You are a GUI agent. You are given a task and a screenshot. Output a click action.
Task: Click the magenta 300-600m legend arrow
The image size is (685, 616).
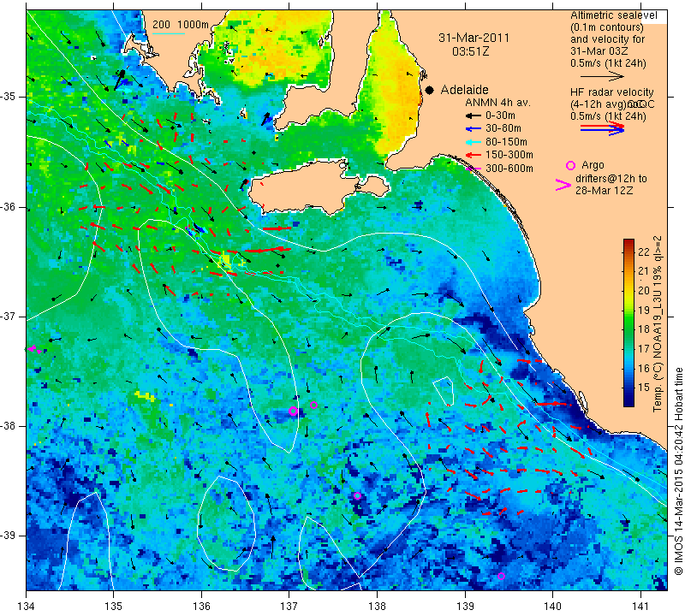[473, 169]
